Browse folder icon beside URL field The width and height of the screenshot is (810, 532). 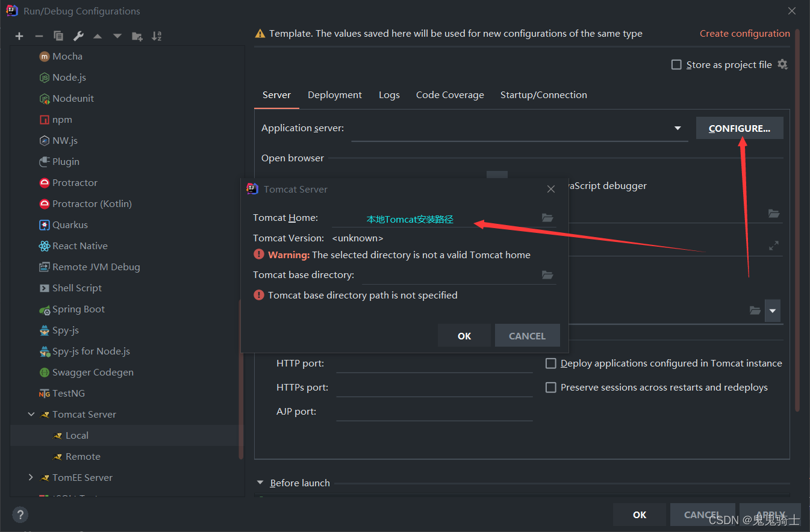coord(774,214)
